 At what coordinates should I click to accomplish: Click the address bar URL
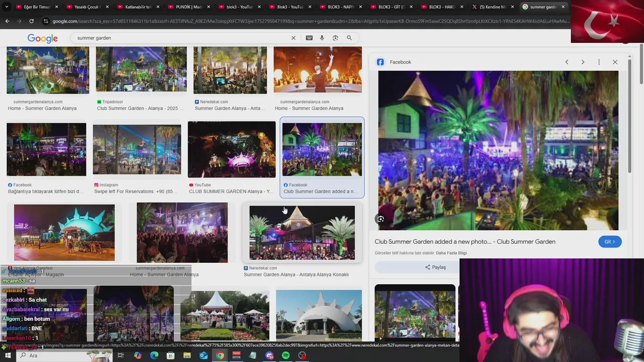coord(310,21)
